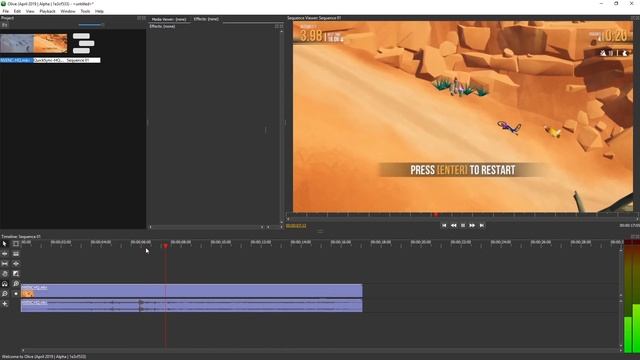Float the Project panel
640x360 pixels.
(139, 18)
